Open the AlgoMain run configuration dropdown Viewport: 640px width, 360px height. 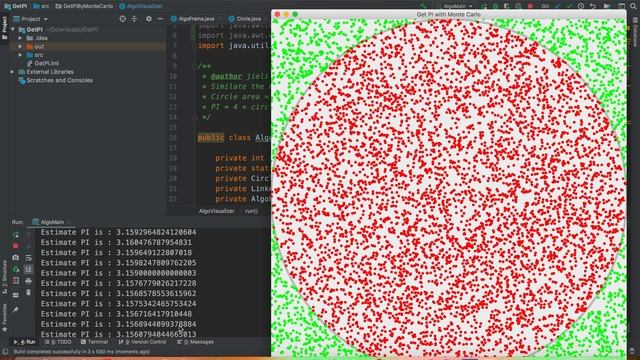pos(454,6)
